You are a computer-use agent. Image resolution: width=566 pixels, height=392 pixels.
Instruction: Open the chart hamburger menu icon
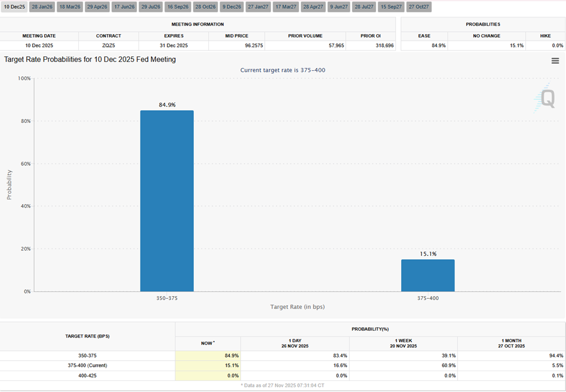[x=555, y=60]
